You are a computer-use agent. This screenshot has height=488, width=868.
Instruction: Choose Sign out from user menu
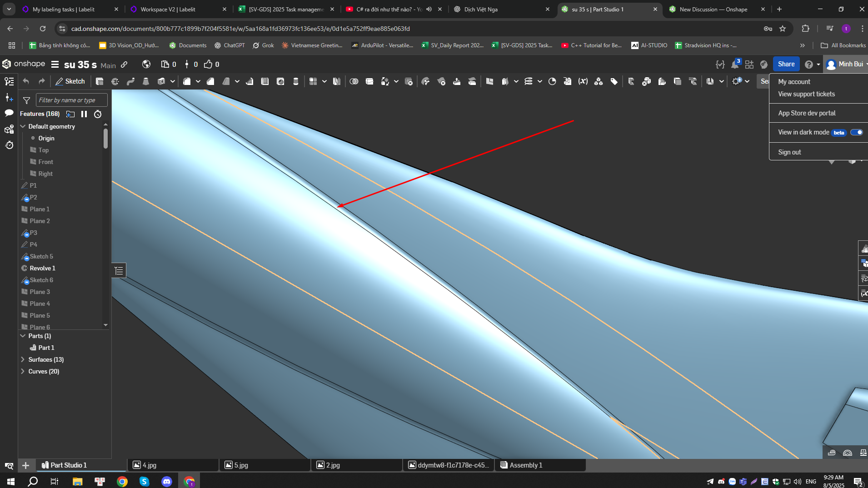click(789, 152)
